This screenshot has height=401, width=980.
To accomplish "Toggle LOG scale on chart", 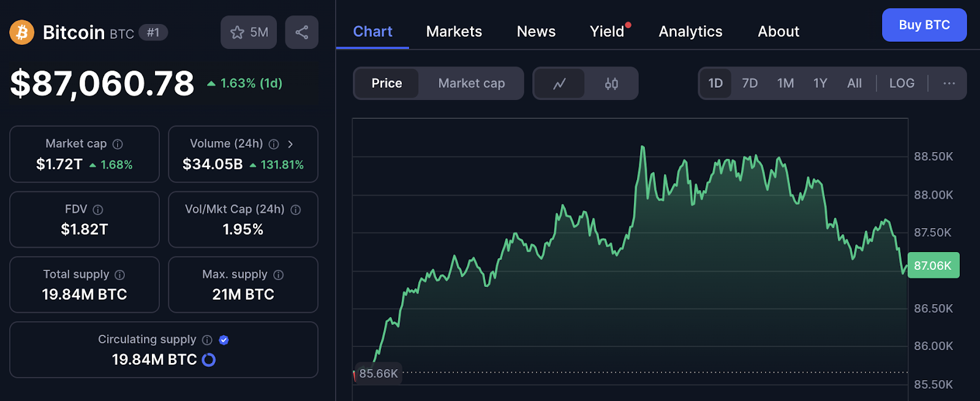I will (902, 83).
